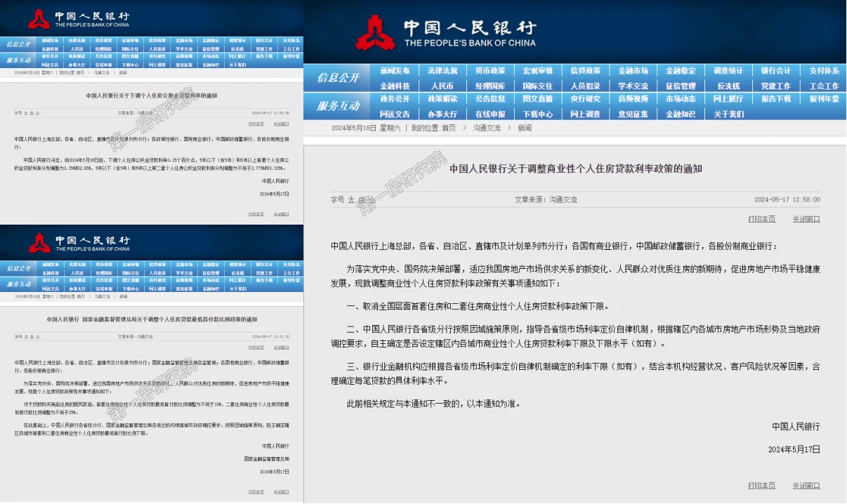
Task: Follow the 沟通交流 breadcrumb on the 商业性个人住房贷款 page
Action: click(x=487, y=128)
